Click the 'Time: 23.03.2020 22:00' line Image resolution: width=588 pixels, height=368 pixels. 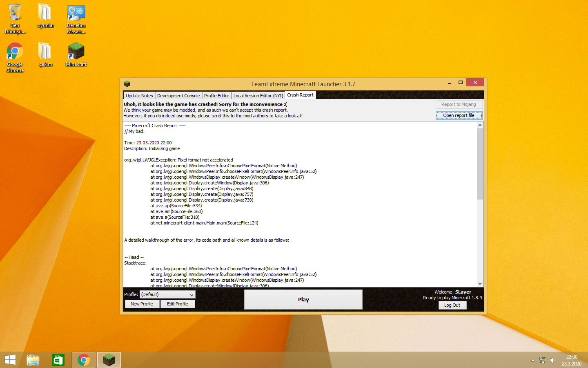[x=148, y=143]
